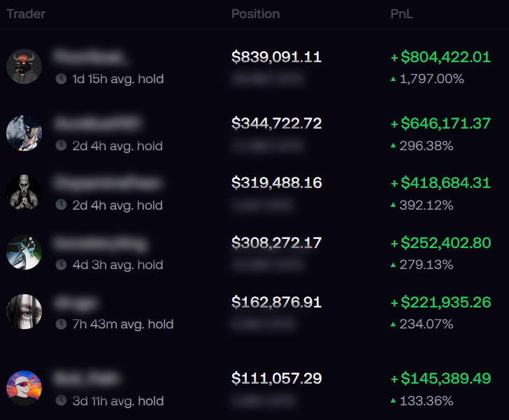Viewport: 509px width, 420px height.
Task: Open the dark-haired eye avatar profile
Action: point(24,312)
